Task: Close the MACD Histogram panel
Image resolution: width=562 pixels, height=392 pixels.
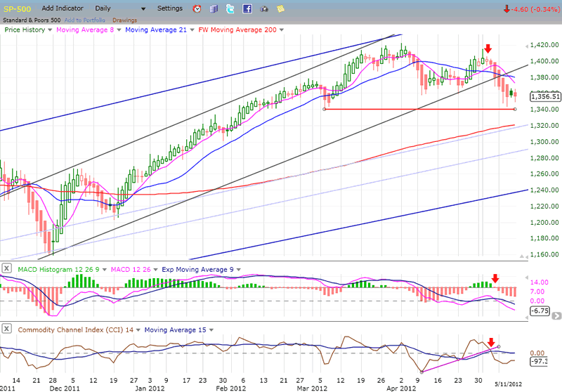Action: coord(6,268)
